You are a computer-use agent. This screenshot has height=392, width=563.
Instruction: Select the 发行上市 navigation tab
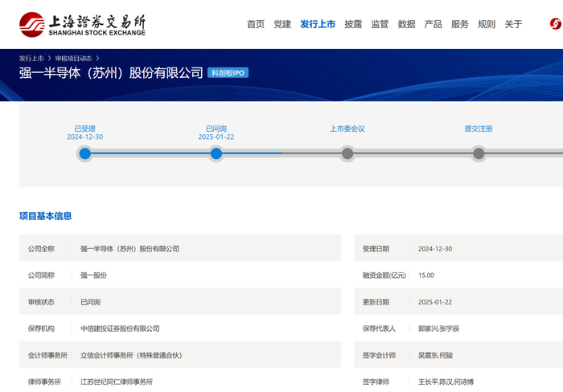click(318, 24)
